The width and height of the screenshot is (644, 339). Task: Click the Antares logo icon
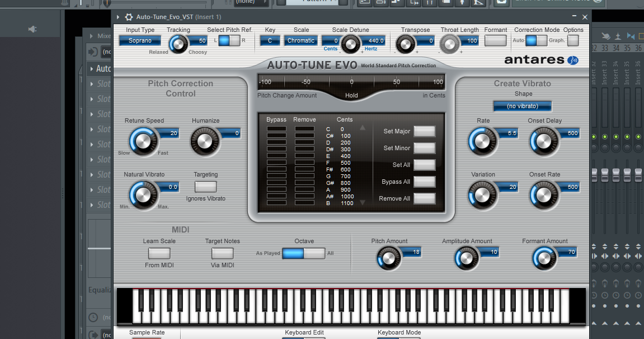click(x=573, y=61)
